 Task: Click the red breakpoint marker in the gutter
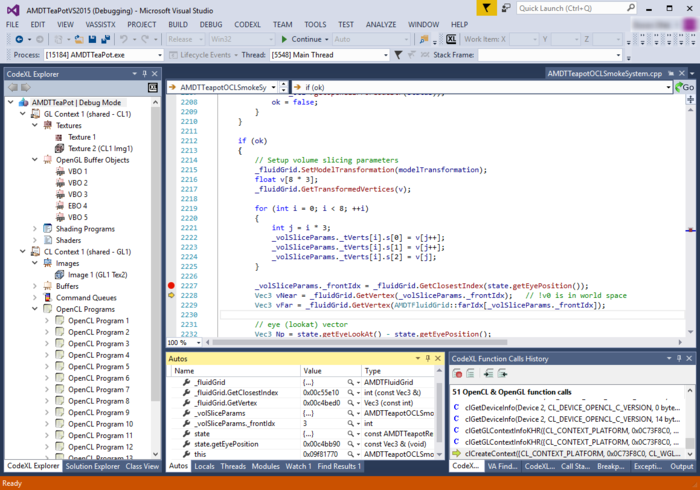tap(171, 286)
